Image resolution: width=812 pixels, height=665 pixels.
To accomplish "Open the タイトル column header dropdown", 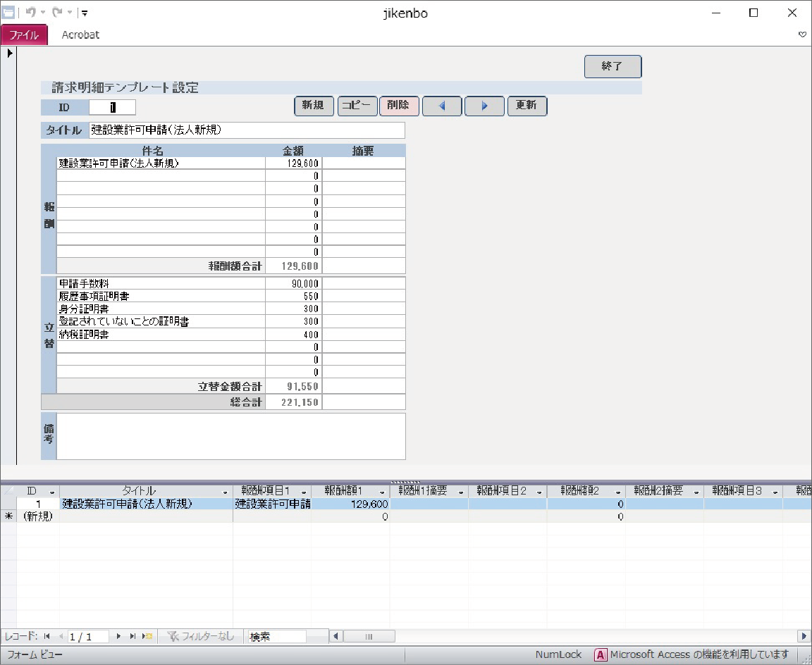I will (226, 491).
